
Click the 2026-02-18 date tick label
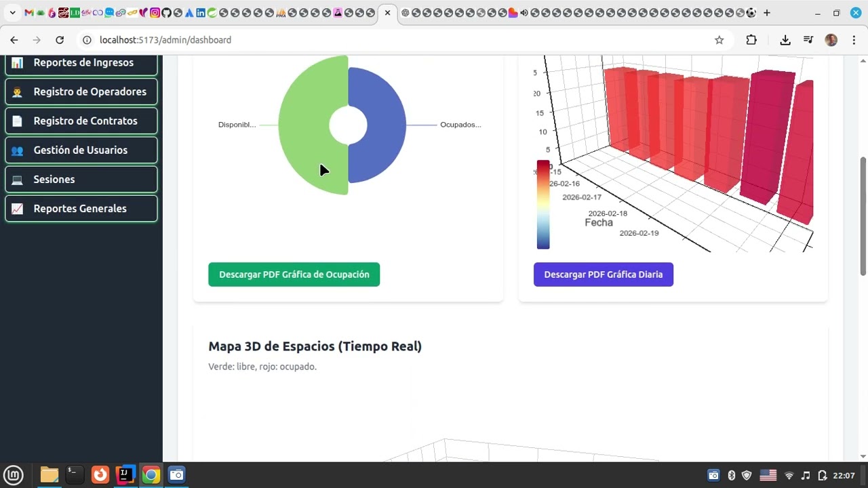point(608,213)
